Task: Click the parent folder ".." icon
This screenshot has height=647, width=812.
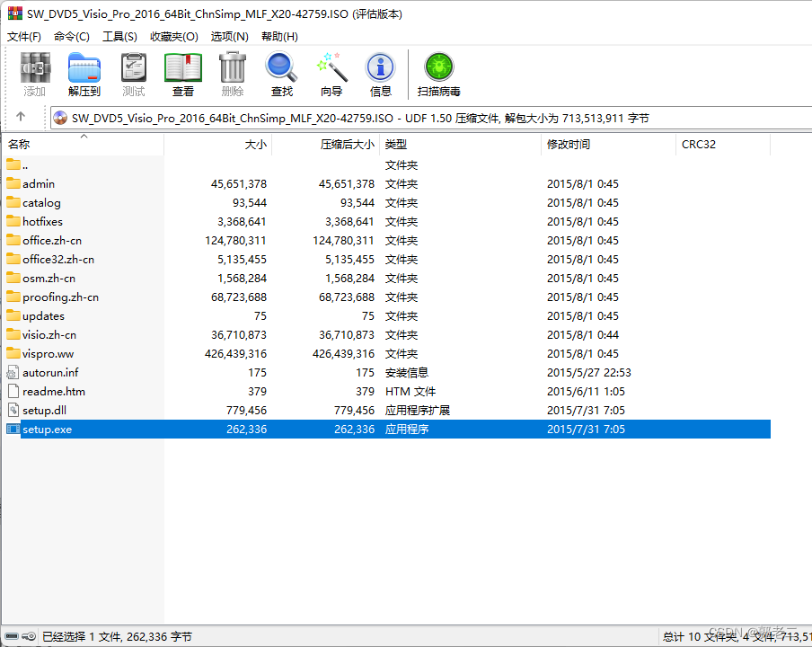Action: [x=13, y=164]
